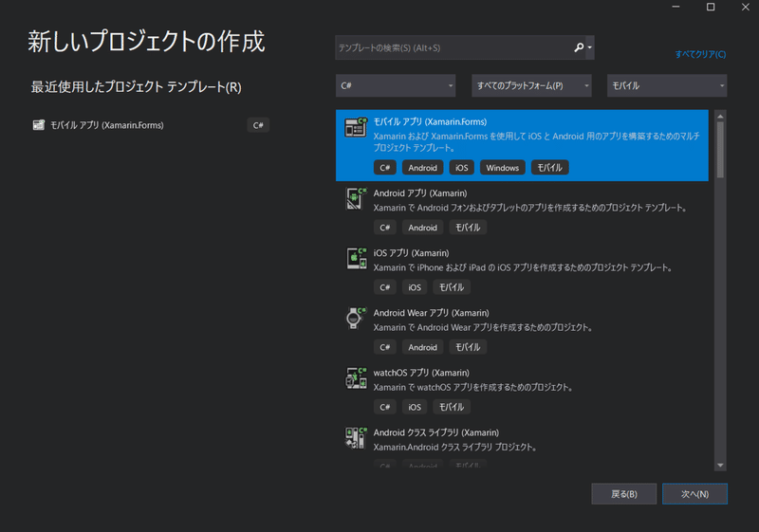Click the Android App (Xamarin) template icon
The image size is (759, 532).
[x=356, y=199]
